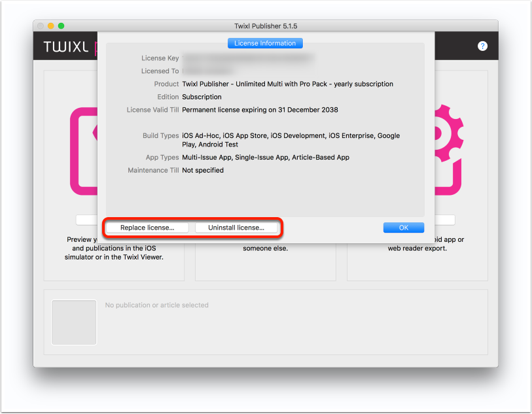Screen dimensions: 532x414
Task: Click the blurred License Key value
Action: (249, 58)
